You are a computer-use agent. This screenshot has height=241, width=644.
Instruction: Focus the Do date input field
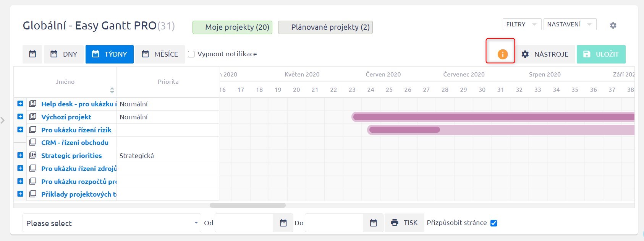[334, 223]
